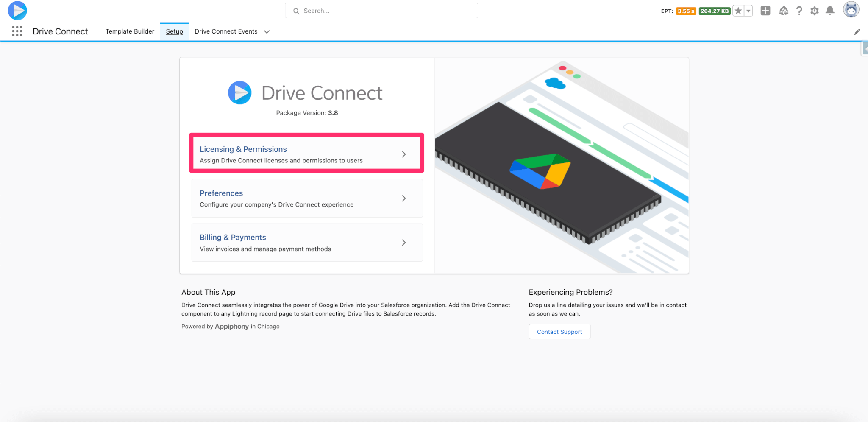Viewport: 868px width, 422px height.
Task: Click the favorites star icon
Action: pos(738,11)
